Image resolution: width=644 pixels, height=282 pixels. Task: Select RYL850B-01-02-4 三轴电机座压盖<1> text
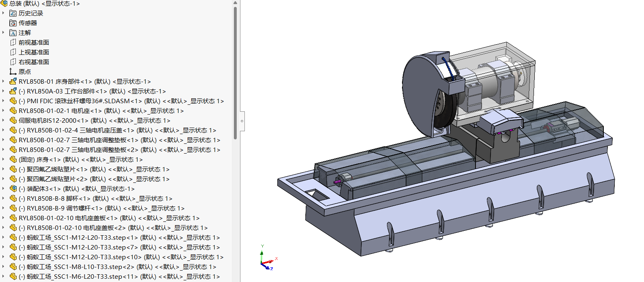click(81, 130)
